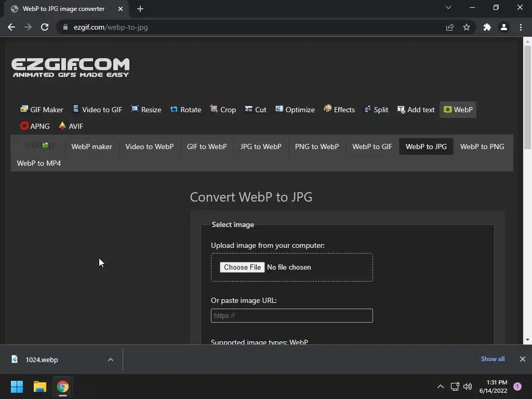Screen dimensions: 532x399
Task: Go to the EZGIF.COM homepage logo
Action: click(x=71, y=68)
